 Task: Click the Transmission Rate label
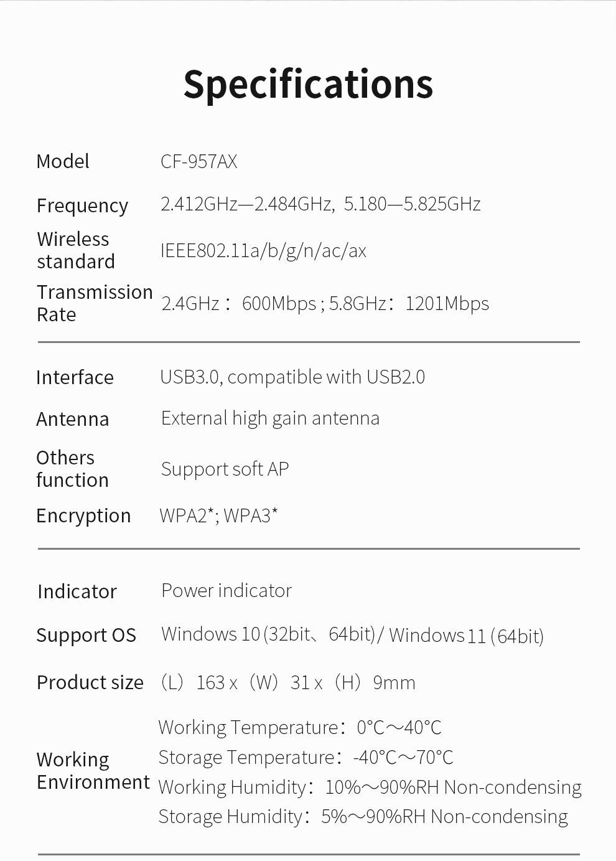pyautogui.click(x=94, y=303)
